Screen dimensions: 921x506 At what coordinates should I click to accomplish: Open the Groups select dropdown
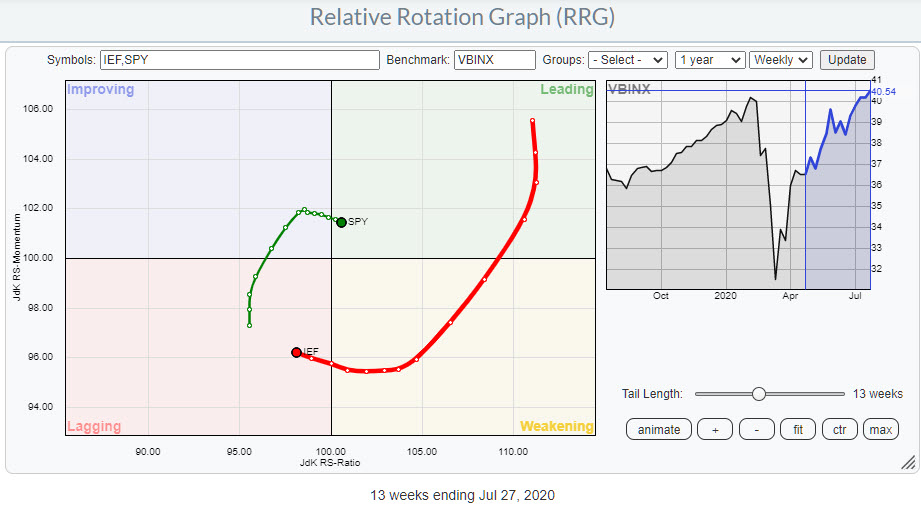627,60
